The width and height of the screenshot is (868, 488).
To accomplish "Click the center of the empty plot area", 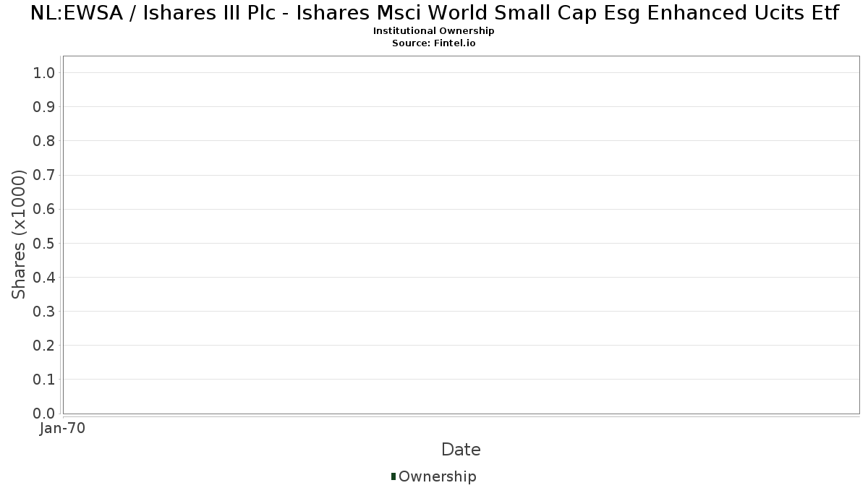I will pyautogui.click(x=461, y=235).
